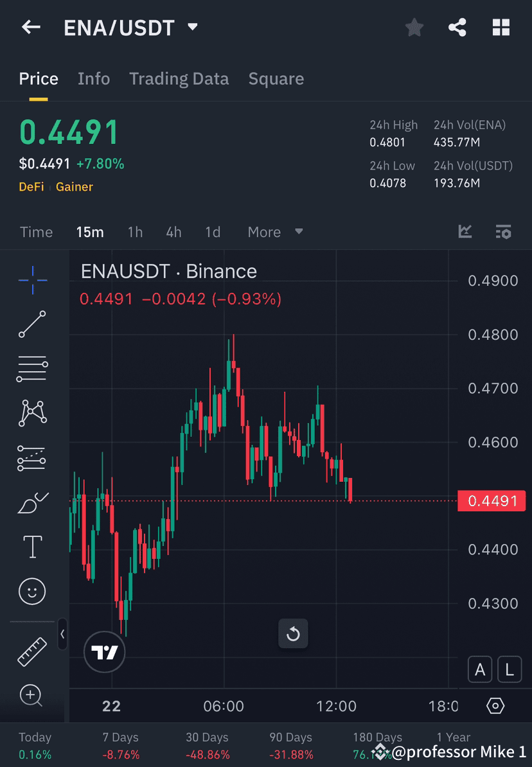The height and width of the screenshot is (767, 532).
Task: Switch to the Trading Data tab
Action: point(179,78)
